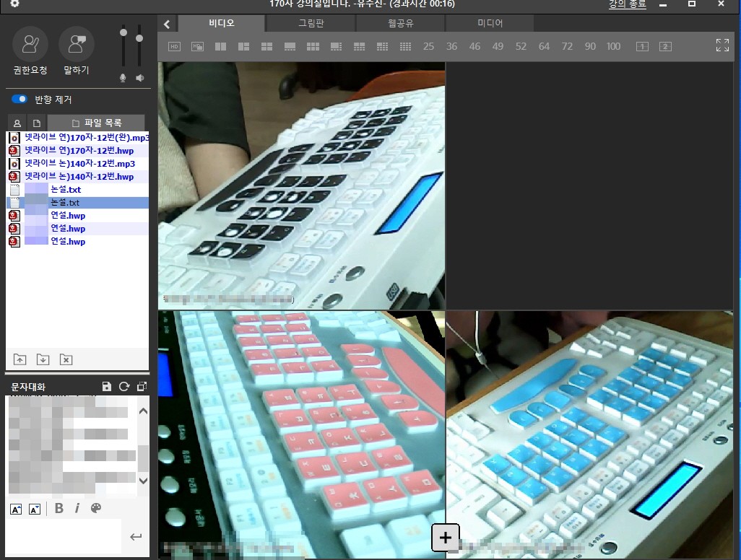Click the delete file icon below file list
Screen dimensions: 741x560
(66, 359)
